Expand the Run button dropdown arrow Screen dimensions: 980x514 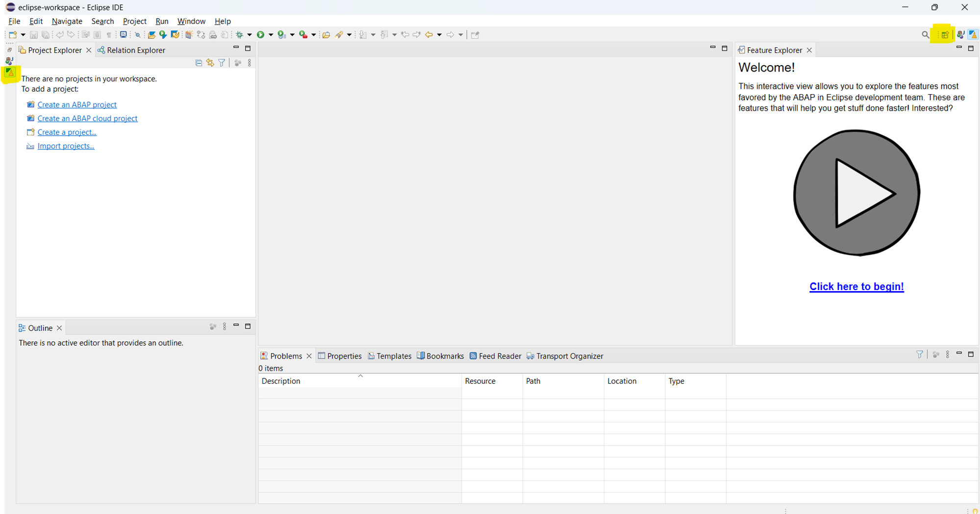pyautogui.click(x=271, y=35)
